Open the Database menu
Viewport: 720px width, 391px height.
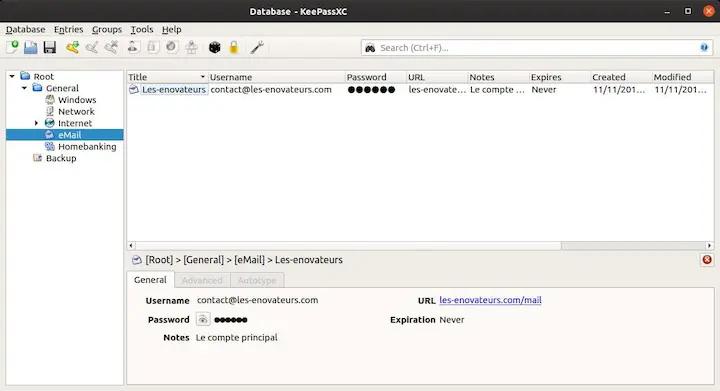click(x=26, y=29)
